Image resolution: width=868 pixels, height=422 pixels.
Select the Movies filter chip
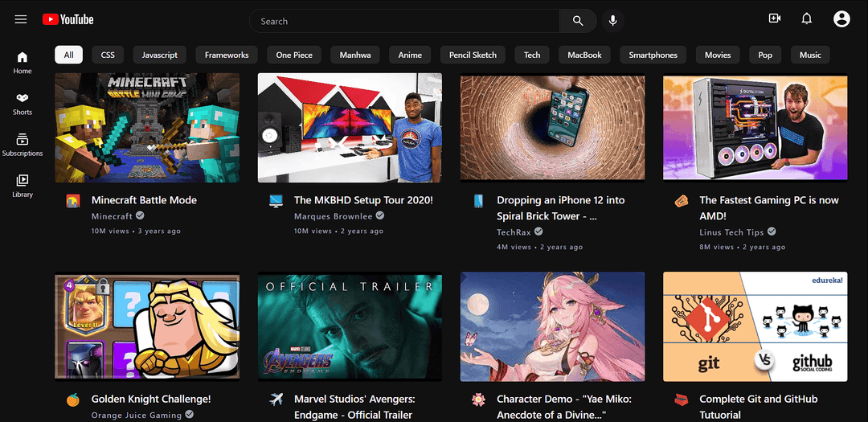(x=718, y=55)
